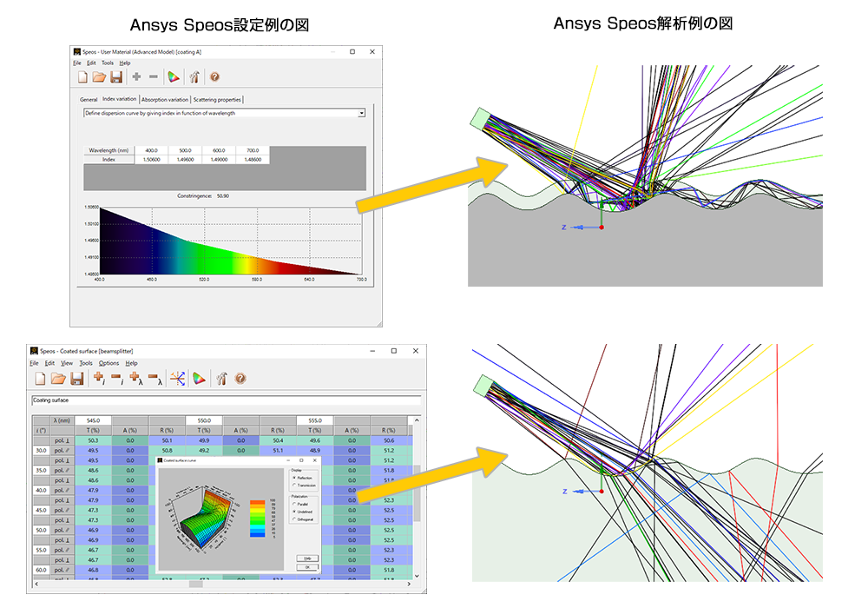Click New file icon in User Material window
The width and height of the screenshot is (868, 608).
(82, 77)
